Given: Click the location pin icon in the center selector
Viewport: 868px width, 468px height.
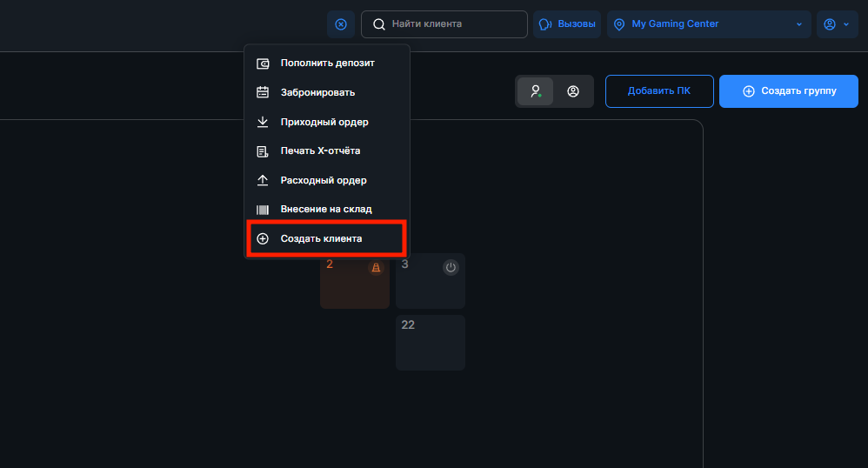Looking at the screenshot, I should [x=619, y=24].
